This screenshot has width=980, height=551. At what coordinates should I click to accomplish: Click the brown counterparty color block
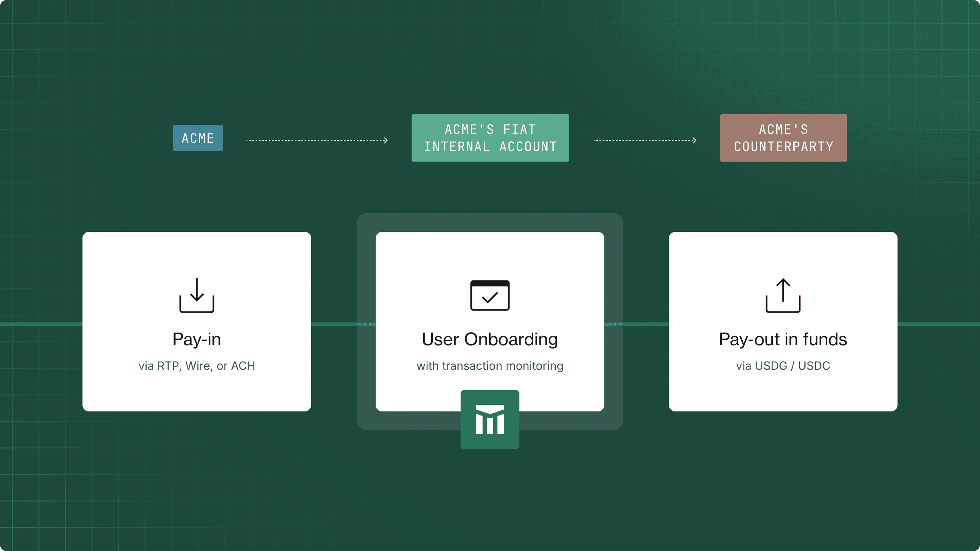pos(783,138)
